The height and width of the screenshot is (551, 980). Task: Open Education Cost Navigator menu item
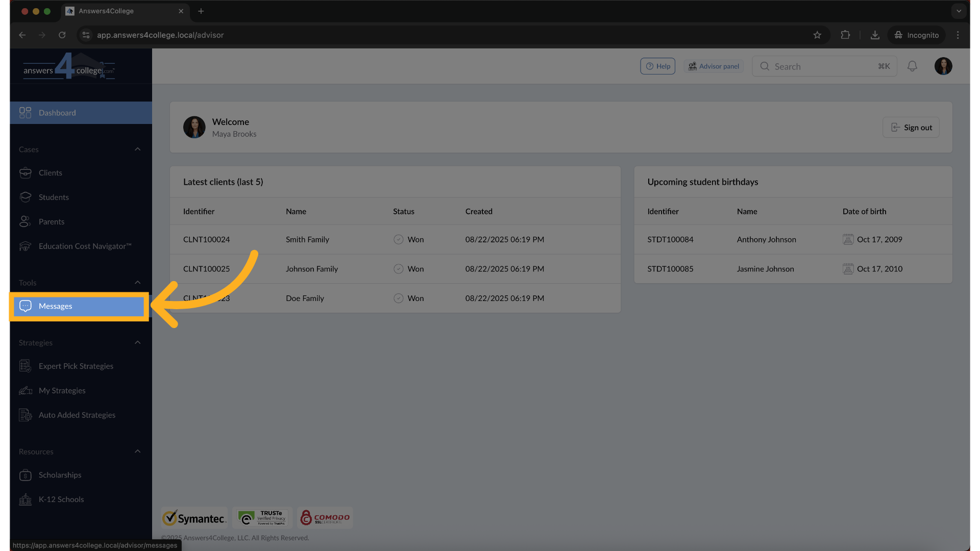tap(85, 246)
